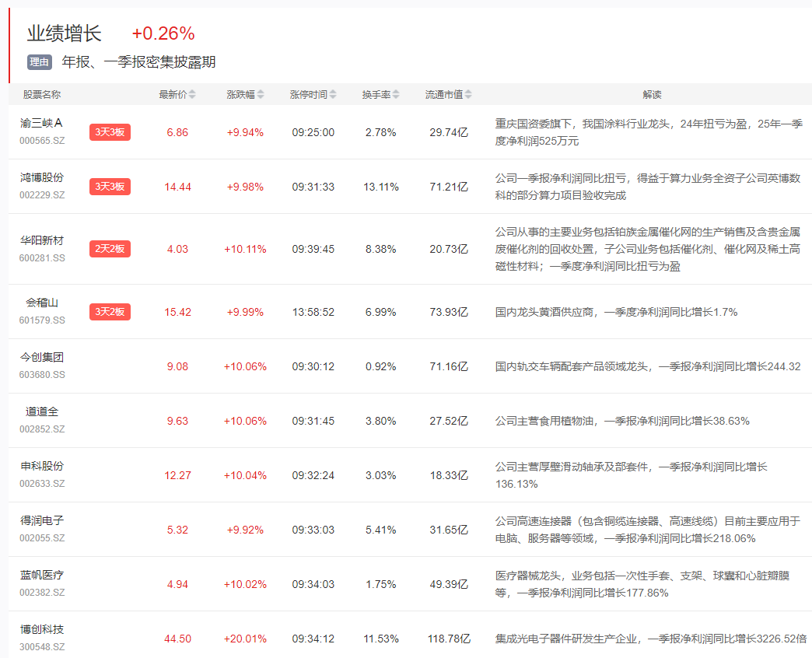The image size is (812, 658).
Task: Click the 理由 tag badge
Action: coord(39,62)
